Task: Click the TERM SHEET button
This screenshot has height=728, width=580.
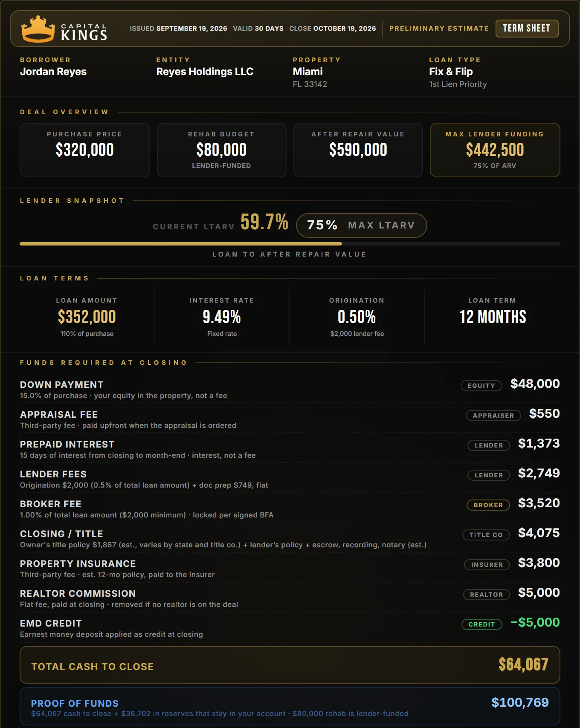Action: [x=527, y=29]
